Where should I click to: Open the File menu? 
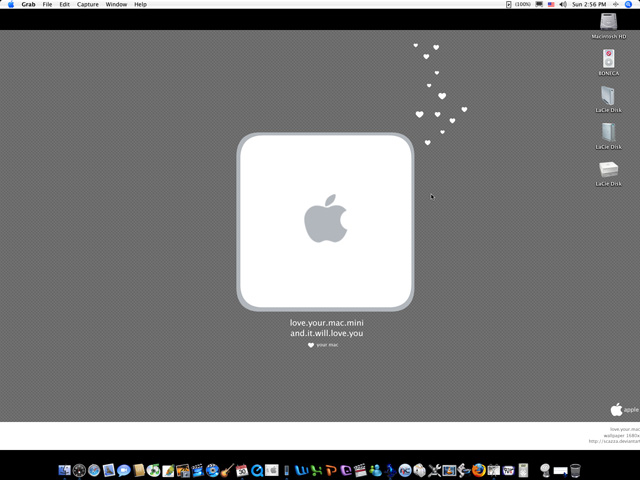(x=47, y=4)
